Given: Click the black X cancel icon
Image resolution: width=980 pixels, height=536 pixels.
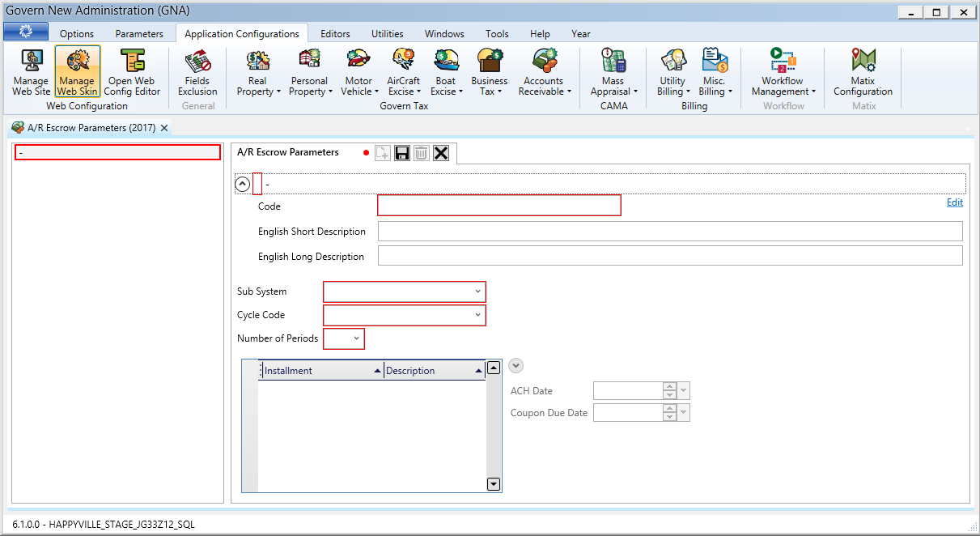Looking at the screenshot, I should (441, 153).
